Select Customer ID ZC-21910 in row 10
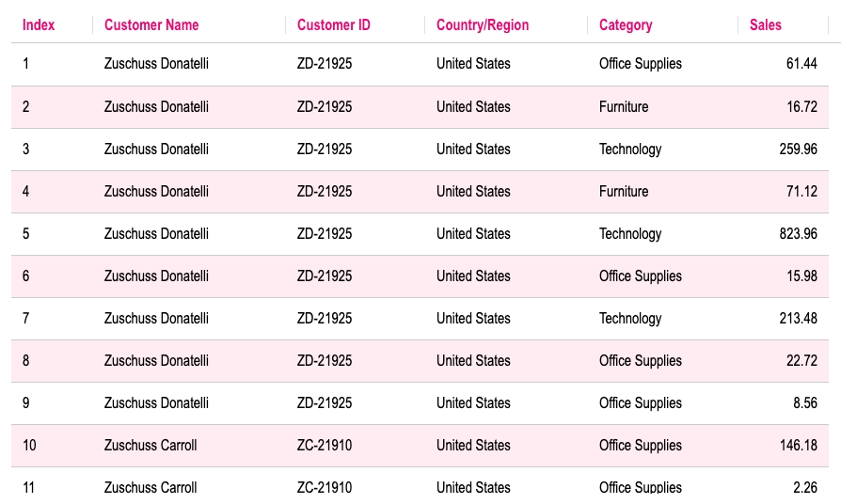 point(325,446)
